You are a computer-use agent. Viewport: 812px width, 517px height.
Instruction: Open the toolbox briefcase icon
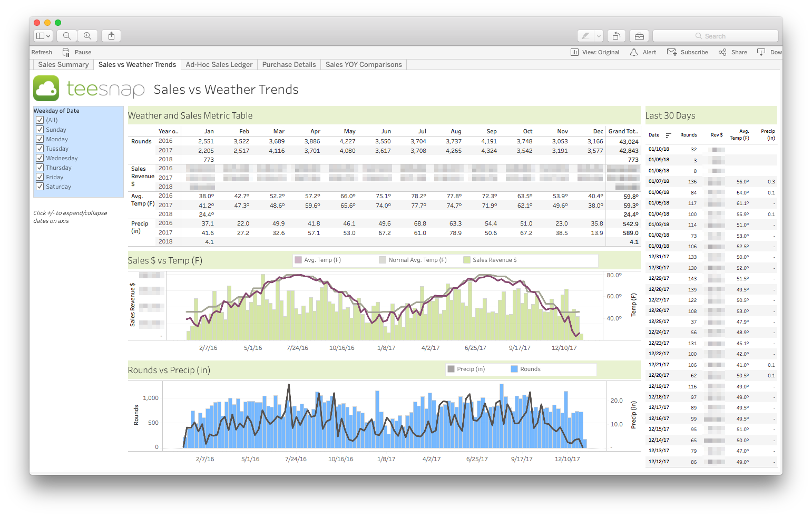point(639,36)
